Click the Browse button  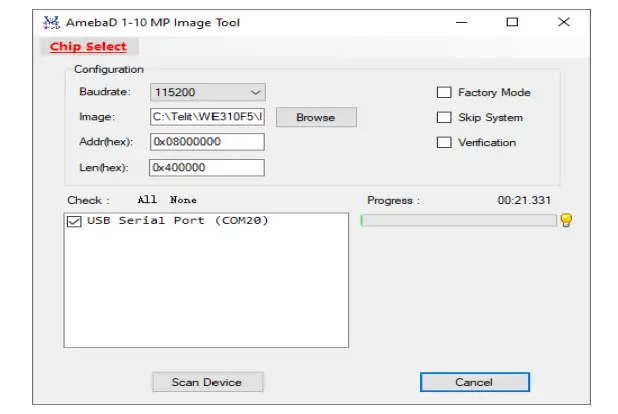pyautogui.click(x=316, y=117)
